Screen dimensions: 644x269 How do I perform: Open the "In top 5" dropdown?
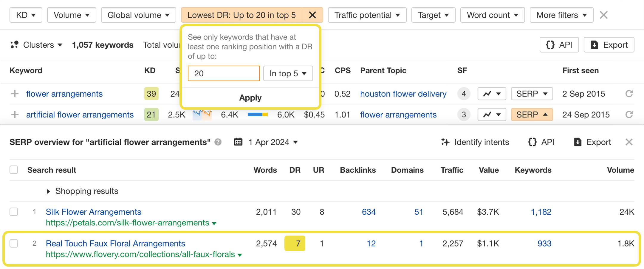click(288, 73)
